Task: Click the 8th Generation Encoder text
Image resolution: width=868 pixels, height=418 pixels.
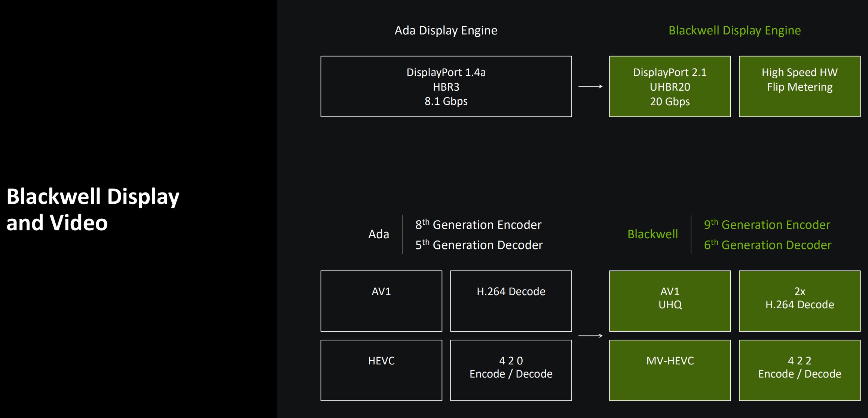Action: tap(479, 225)
